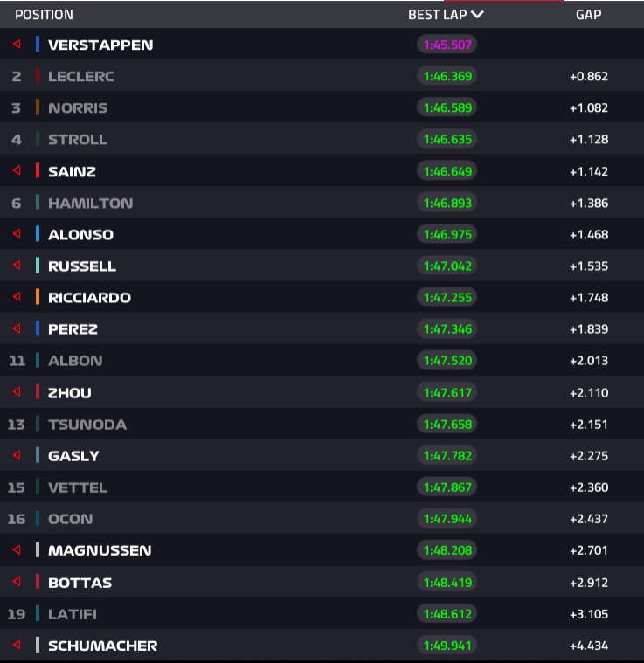Select the Gap column header
644x663 pixels.
pos(589,15)
